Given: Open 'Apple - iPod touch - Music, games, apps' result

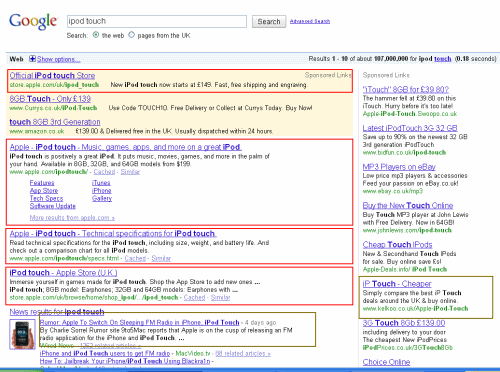Looking at the screenshot, I should click(x=126, y=147).
